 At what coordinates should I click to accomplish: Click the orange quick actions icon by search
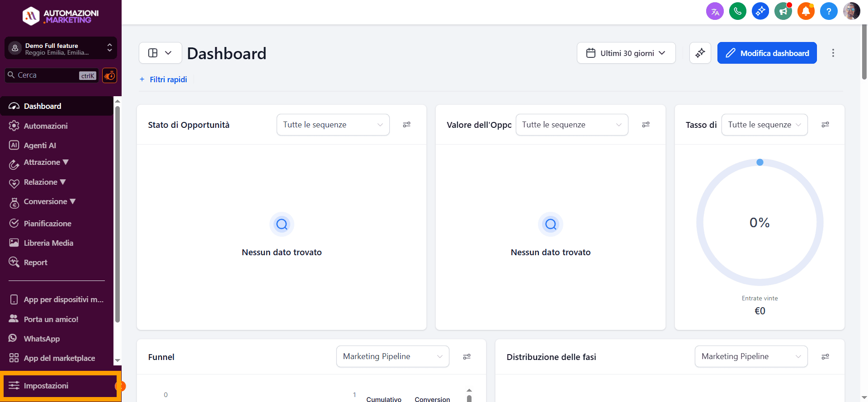pos(109,75)
